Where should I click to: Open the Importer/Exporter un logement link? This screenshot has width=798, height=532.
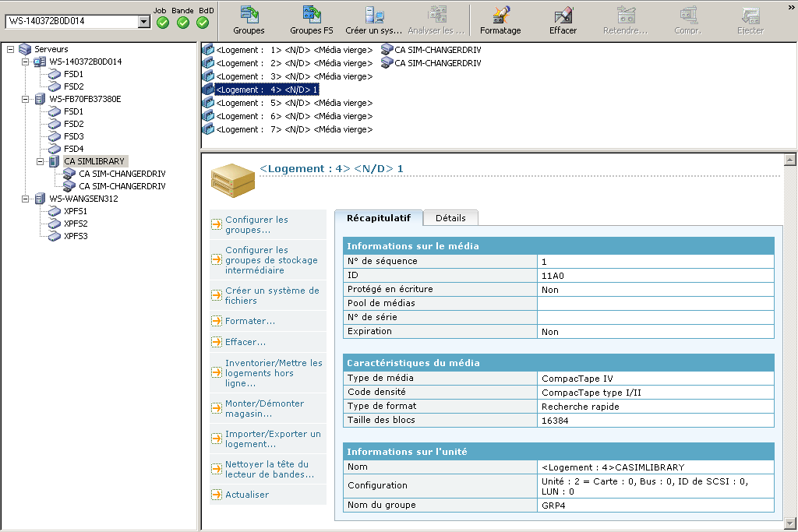point(273,439)
